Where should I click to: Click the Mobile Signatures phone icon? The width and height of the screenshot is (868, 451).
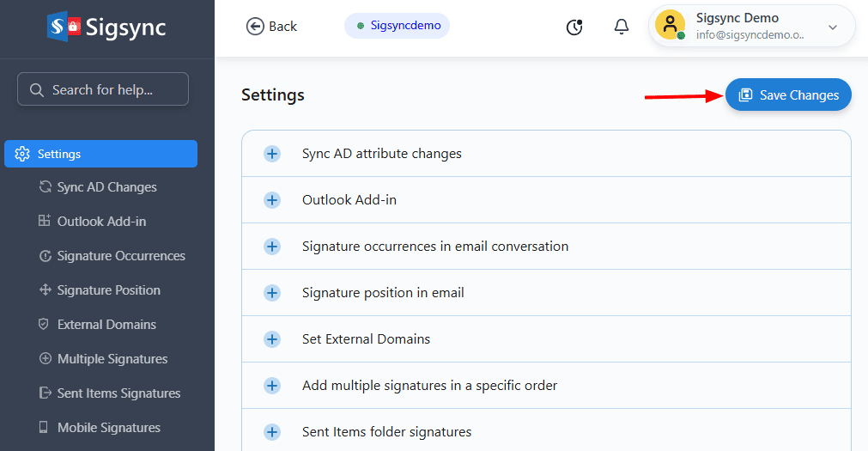click(x=44, y=428)
